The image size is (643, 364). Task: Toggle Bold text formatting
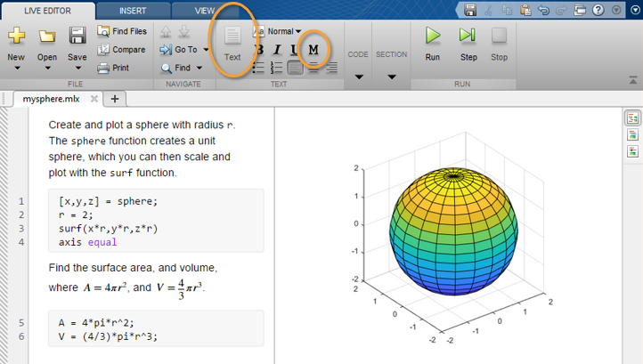(258, 50)
